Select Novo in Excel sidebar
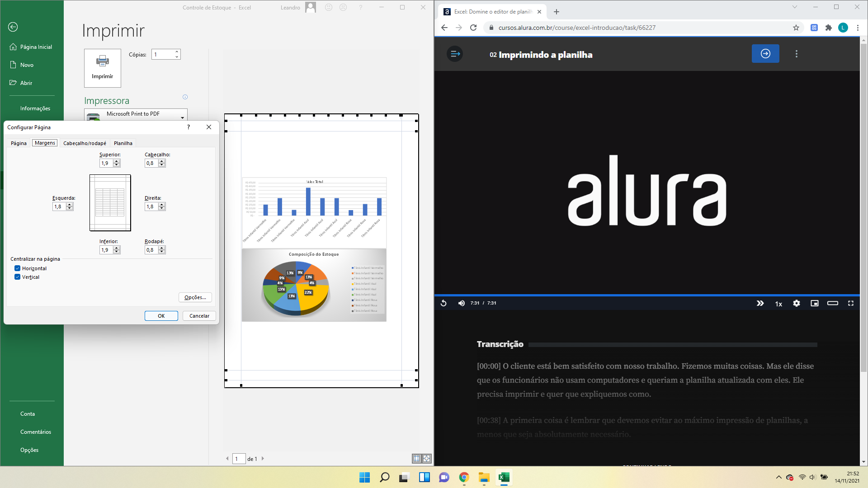The image size is (868, 488). click(23, 65)
